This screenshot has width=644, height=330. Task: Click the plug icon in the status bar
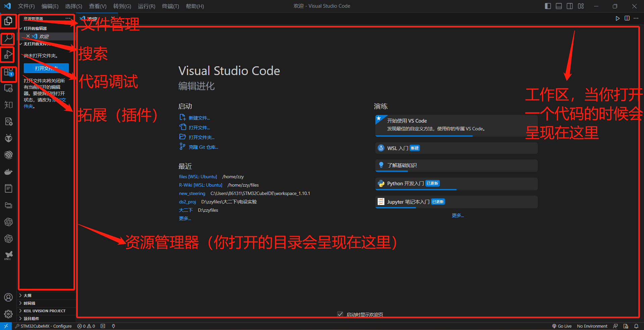[113, 326]
